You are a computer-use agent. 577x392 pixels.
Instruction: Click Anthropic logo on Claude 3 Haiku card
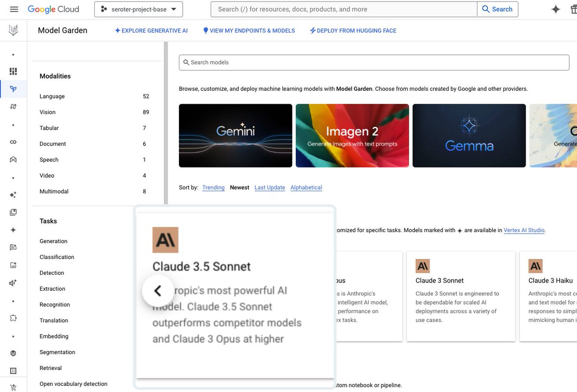[x=536, y=266]
